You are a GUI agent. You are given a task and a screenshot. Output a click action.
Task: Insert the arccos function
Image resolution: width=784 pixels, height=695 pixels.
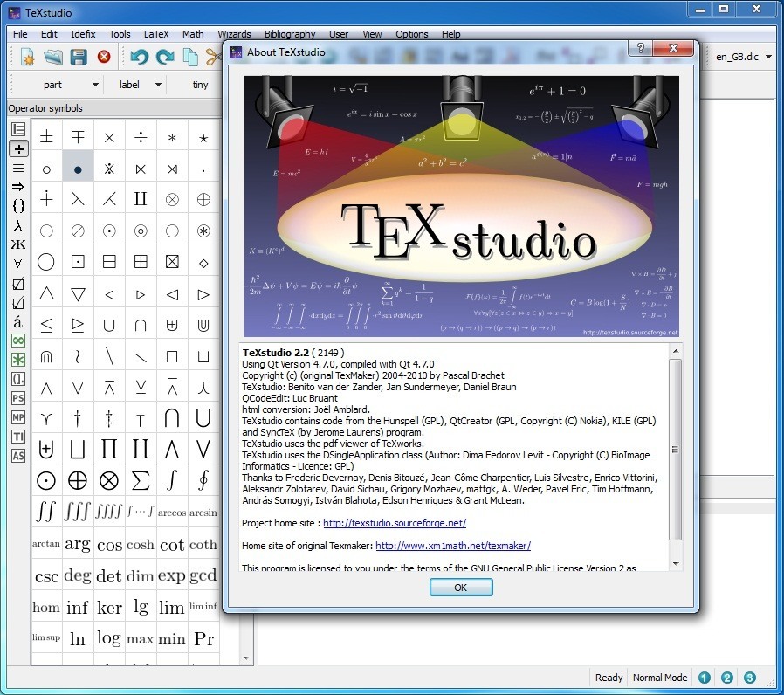[x=172, y=513]
